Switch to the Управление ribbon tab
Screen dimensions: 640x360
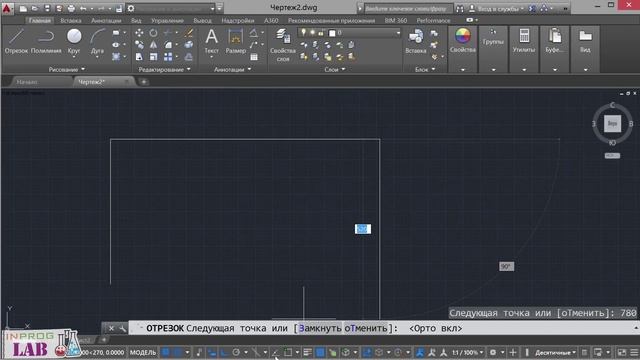tap(167, 20)
